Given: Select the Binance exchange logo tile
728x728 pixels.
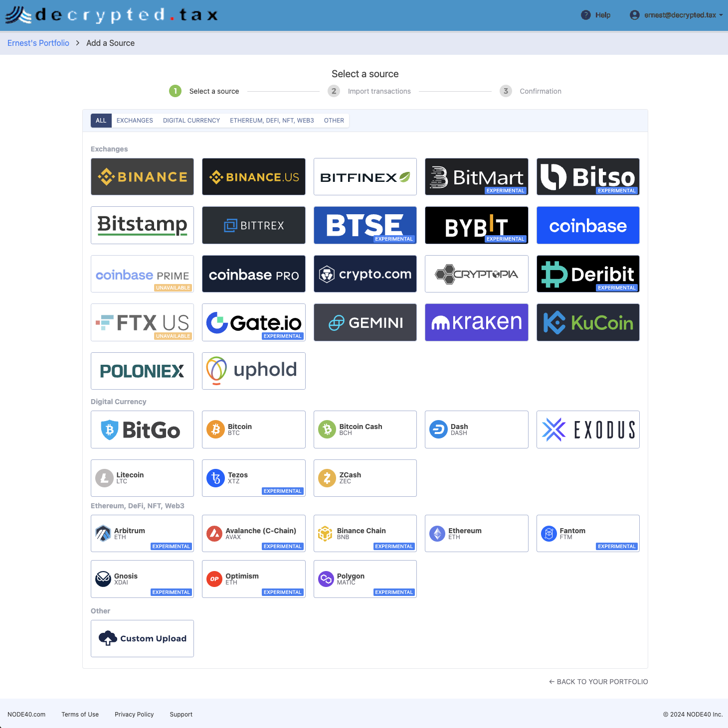Looking at the screenshot, I should [142, 177].
